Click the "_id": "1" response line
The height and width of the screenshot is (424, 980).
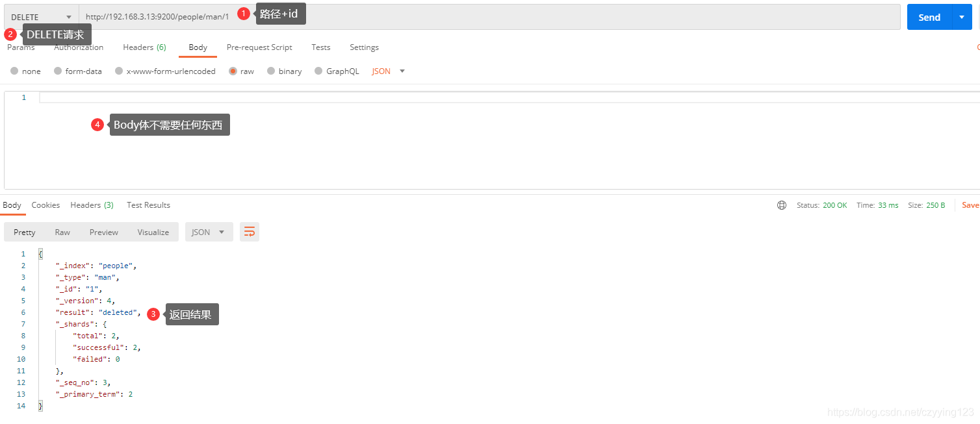79,289
